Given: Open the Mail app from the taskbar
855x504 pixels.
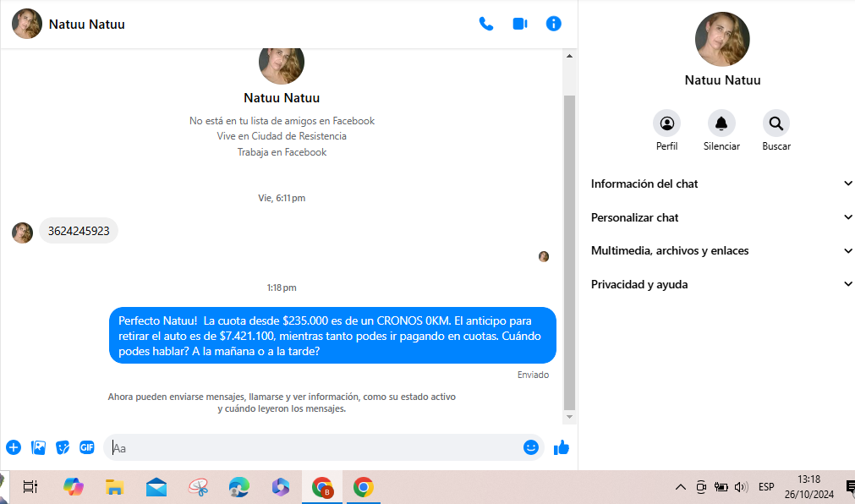Looking at the screenshot, I should click(x=156, y=487).
